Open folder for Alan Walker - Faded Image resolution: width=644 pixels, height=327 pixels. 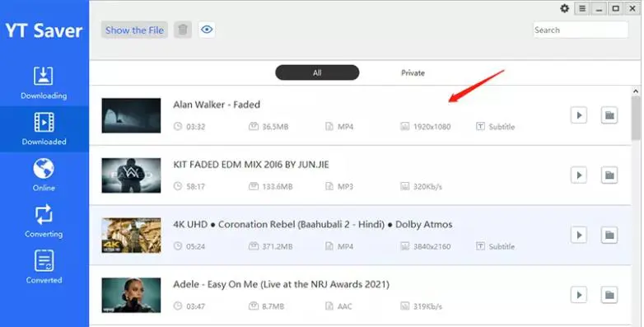(x=609, y=115)
